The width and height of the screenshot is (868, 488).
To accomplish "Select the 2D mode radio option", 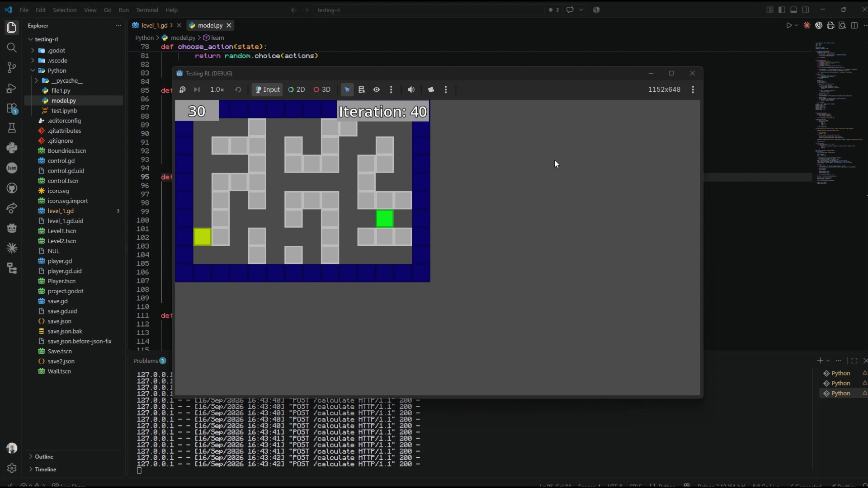I will [x=297, y=89].
